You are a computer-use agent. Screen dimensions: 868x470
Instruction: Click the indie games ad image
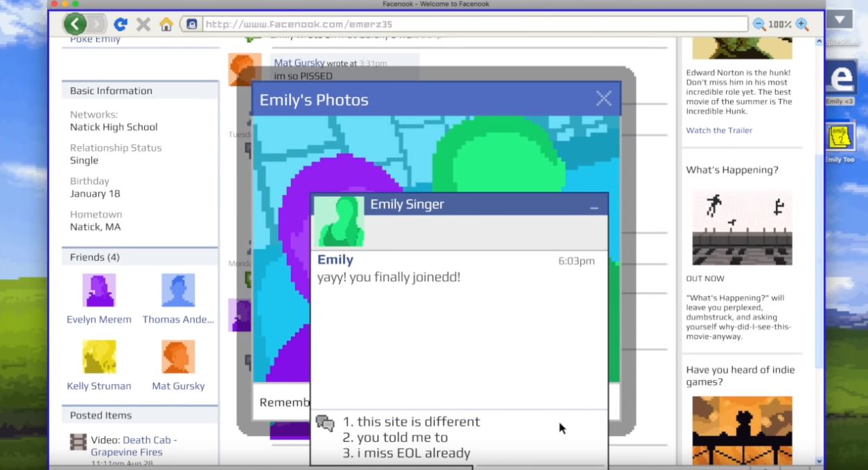pyautogui.click(x=742, y=431)
